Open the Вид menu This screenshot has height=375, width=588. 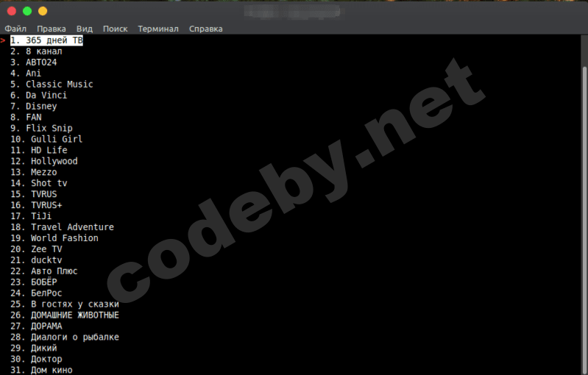click(x=85, y=29)
